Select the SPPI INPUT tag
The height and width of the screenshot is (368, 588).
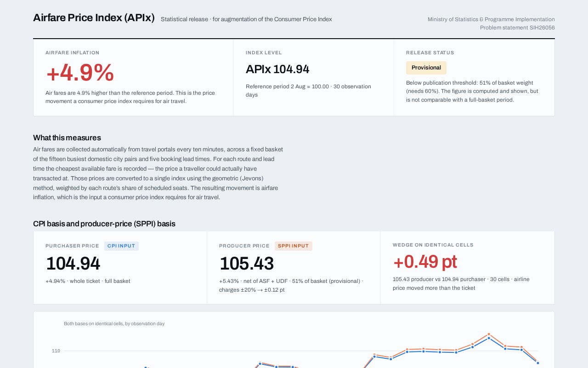click(294, 246)
